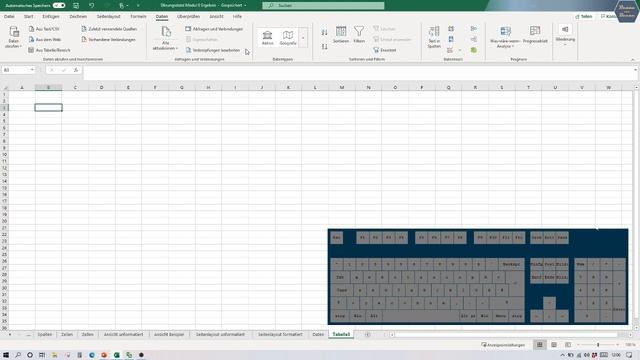The image size is (640, 360).
Task: Click the Save icon in title bar
Action: click(x=76, y=5)
